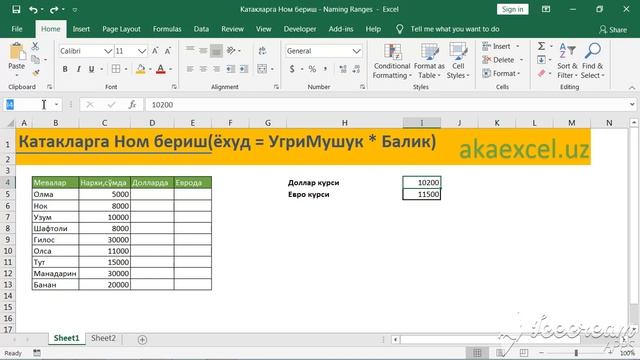The height and width of the screenshot is (360, 640).
Task: Click the Redo arrow icon
Action: click(54, 9)
